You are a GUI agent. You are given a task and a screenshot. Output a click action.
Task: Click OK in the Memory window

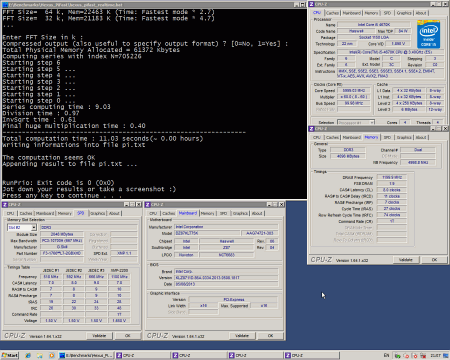(434, 260)
